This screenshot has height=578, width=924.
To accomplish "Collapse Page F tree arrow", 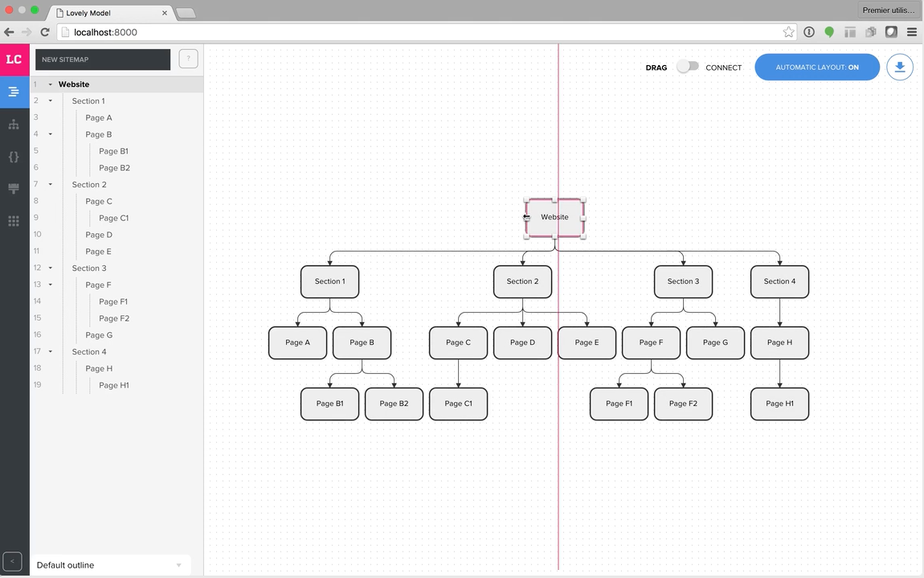I will 50,285.
